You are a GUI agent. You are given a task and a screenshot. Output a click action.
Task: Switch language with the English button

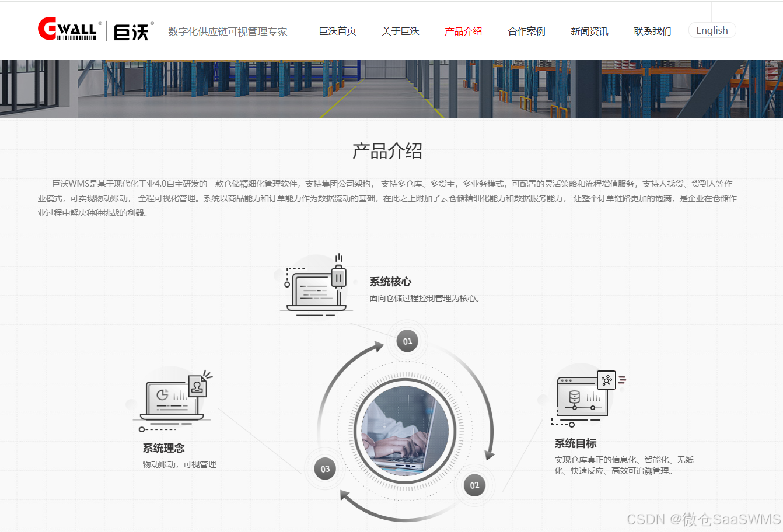pyautogui.click(x=712, y=30)
